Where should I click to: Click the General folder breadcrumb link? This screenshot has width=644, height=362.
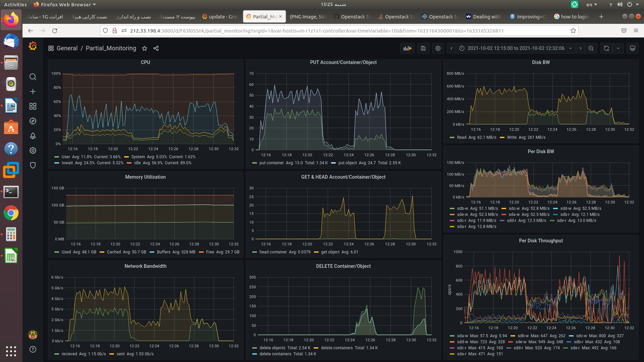[x=67, y=48]
